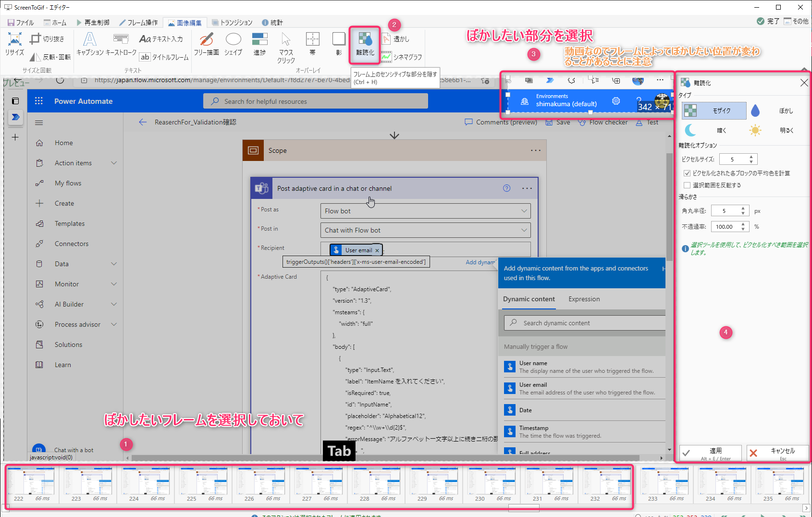812x517 pixels.
Task: Open the シェイプ shapes tool
Action: coord(234,44)
